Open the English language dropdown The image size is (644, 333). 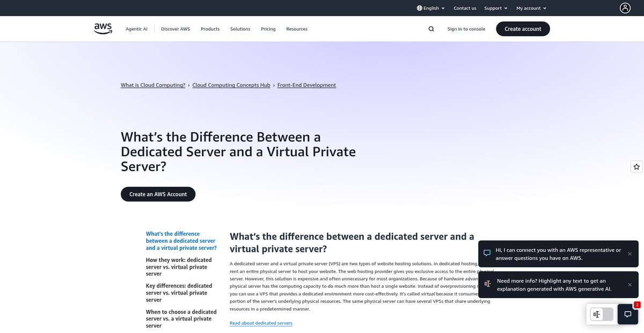pyautogui.click(x=431, y=8)
